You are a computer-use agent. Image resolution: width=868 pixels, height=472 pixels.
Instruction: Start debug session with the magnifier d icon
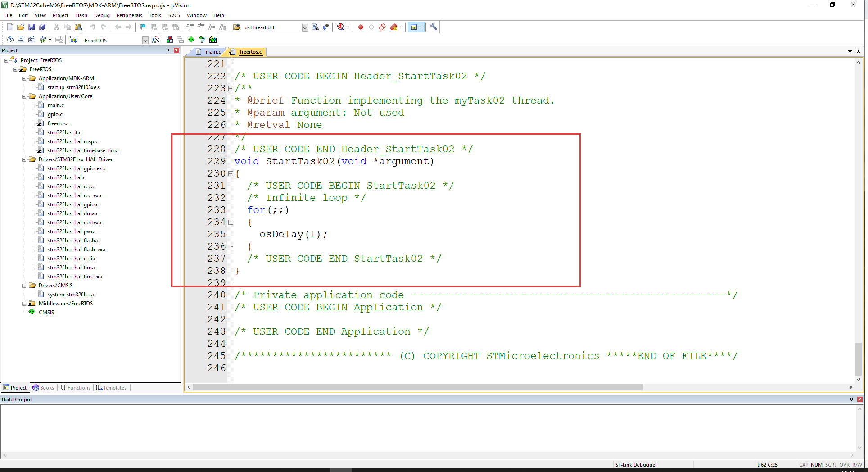coord(341,27)
